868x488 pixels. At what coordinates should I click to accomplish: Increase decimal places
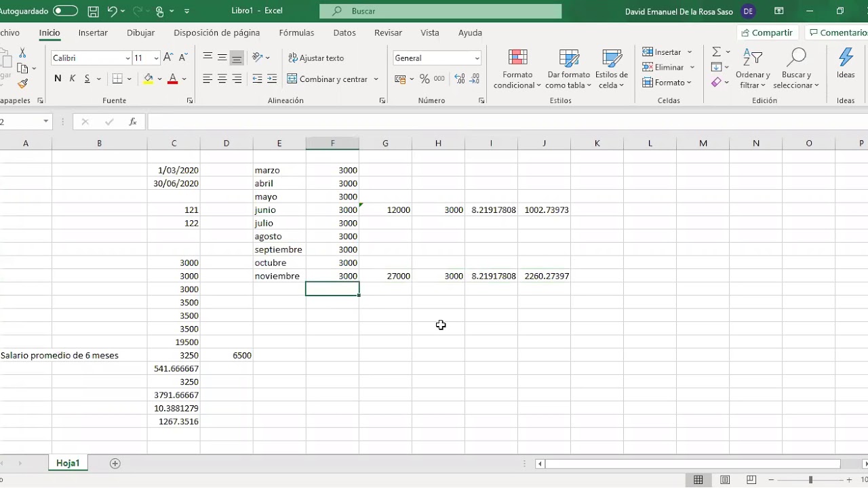[460, 79]
